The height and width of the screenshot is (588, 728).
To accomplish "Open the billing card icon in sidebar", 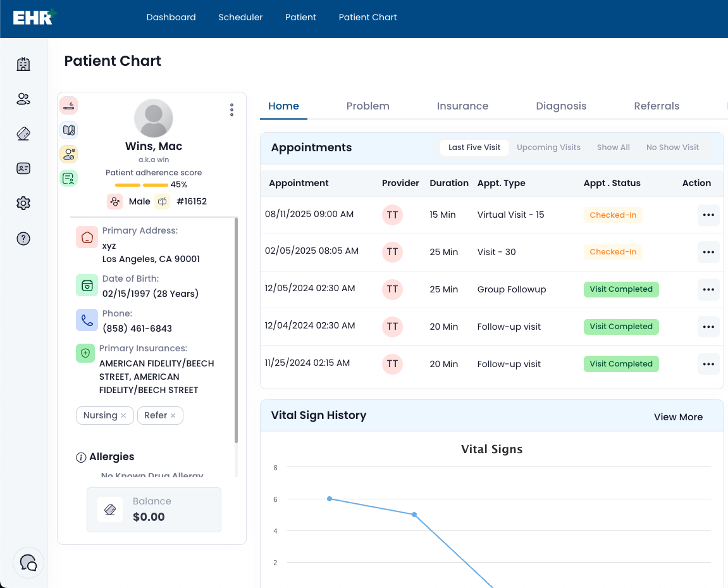I will click(x=23, y=134).
